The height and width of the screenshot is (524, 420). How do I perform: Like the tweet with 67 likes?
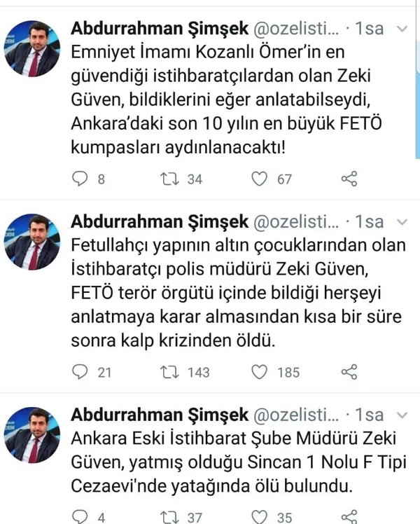point(260,179)
